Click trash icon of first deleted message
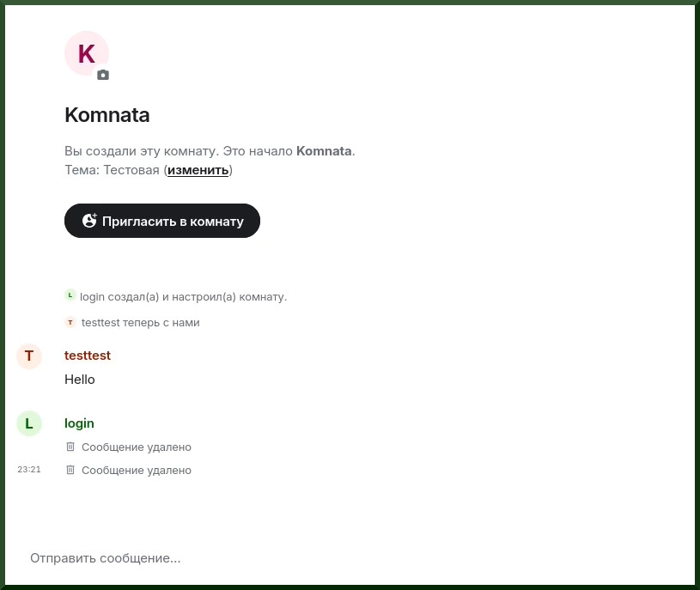 pyautogui.click(x=70, y=447)
